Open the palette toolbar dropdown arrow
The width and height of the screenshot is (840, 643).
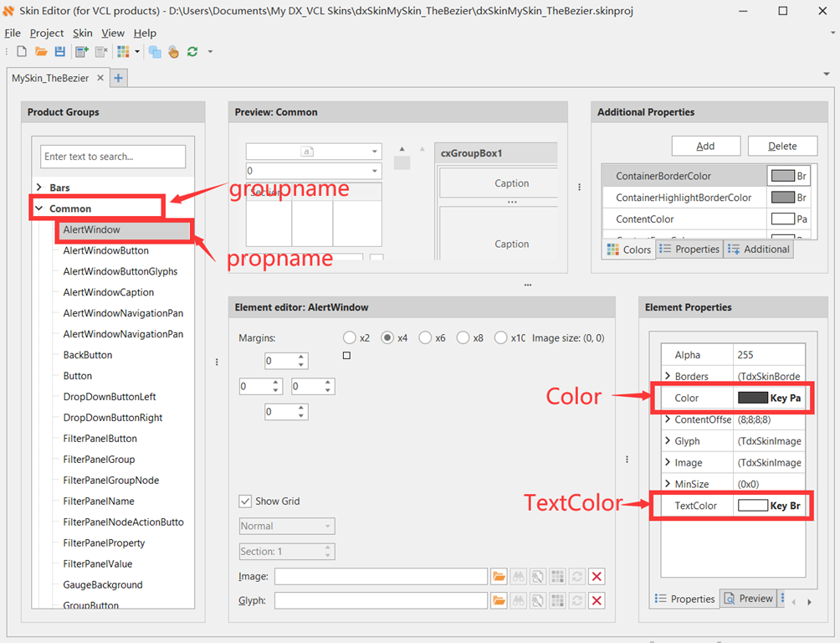pos(137,51)
